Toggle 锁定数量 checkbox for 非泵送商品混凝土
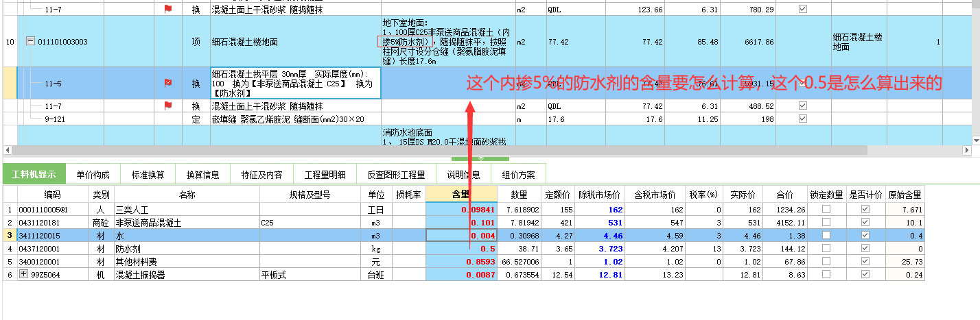Screen dimensions: 980x320 (x=826, y=222)
